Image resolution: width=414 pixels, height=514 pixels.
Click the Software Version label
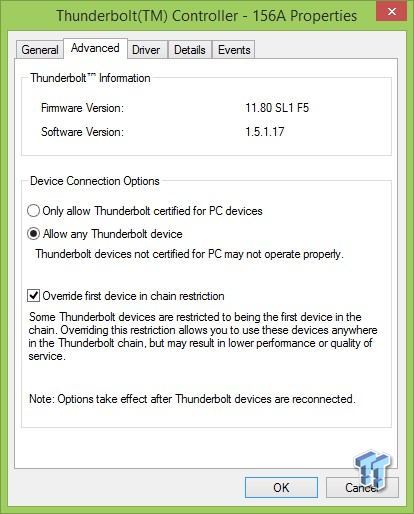coord(82,132)
